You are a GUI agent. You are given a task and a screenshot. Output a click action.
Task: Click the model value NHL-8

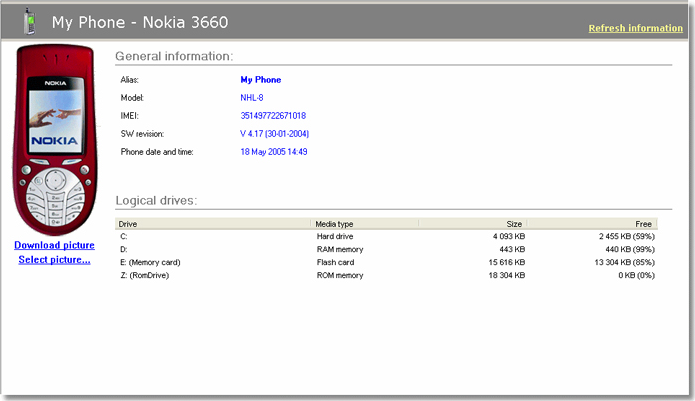(x=252, y=98)
